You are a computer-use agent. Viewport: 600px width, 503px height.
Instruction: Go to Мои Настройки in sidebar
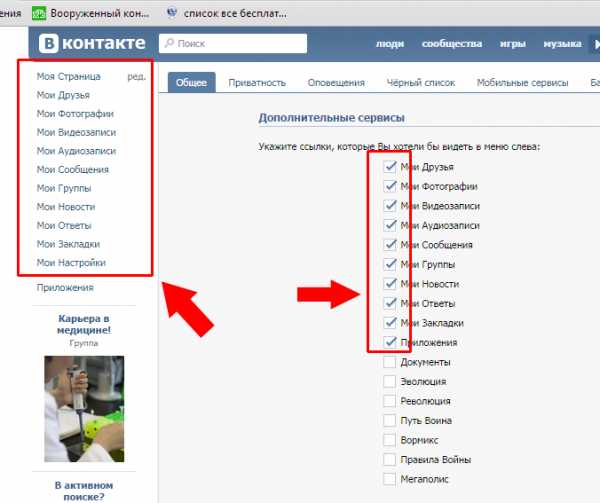point(71,263)
